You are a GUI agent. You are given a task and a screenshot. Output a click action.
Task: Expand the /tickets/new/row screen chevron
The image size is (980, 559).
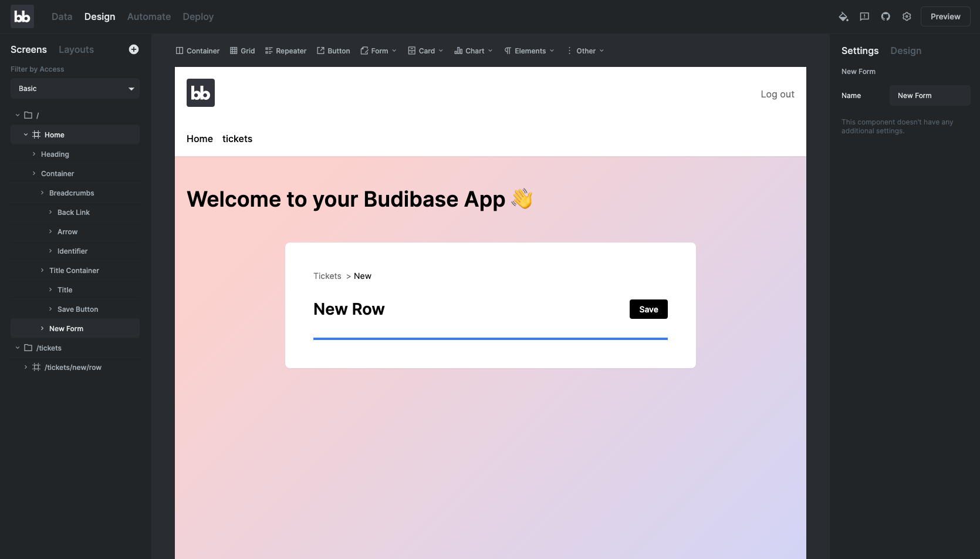(x=26, y=367)
